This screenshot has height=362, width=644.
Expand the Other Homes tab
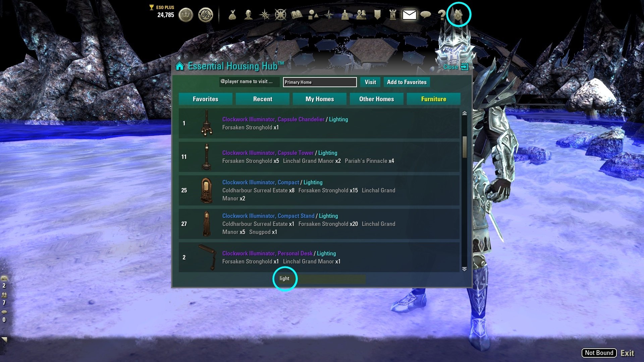376,99
